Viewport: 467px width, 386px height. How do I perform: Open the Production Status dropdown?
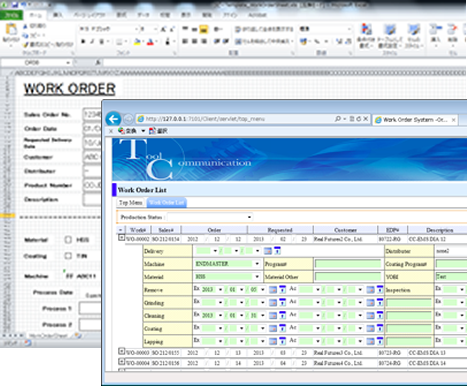tap(210, 217)
